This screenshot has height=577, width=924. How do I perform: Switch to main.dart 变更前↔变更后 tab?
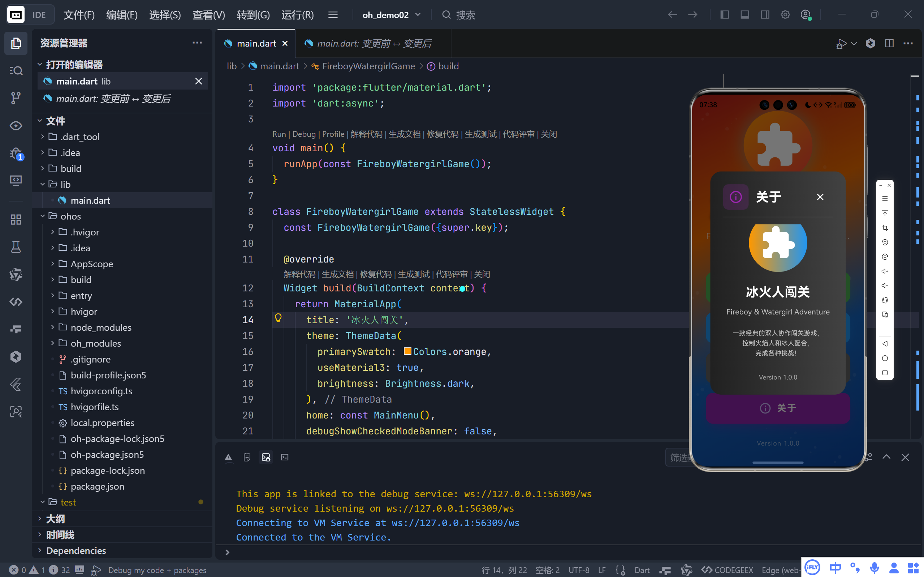pos(374,43)
